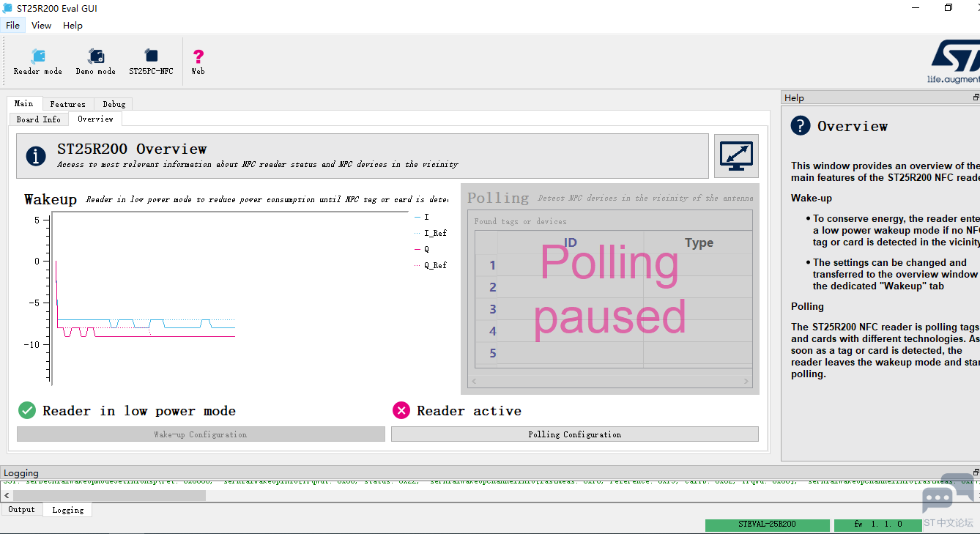Click the 'Reader active' status label
This screenshot has width=980, height=534.
coord(469,411)
